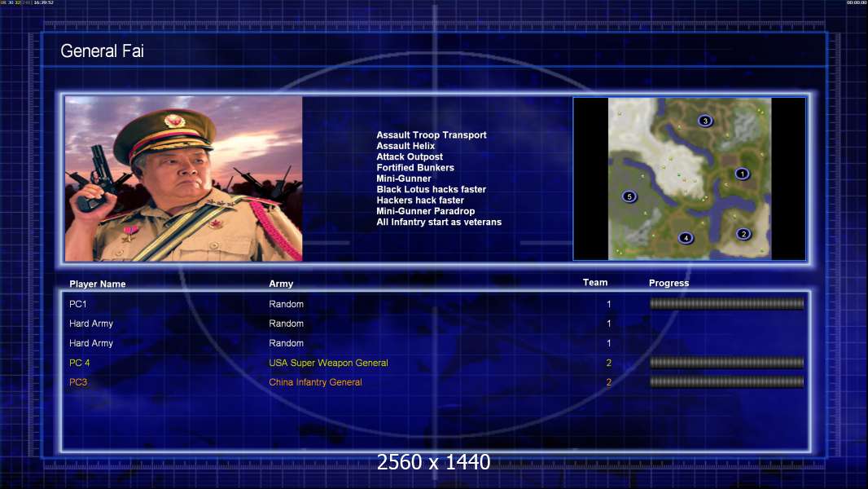Viewport: 868px width, 489px height.
Task: Click General Fai portrait image
Action: (184, 178)
